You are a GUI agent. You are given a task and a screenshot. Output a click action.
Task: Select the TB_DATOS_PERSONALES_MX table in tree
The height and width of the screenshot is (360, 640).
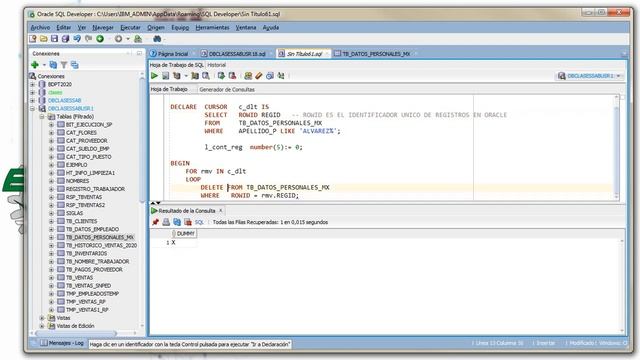[x=100, y=237]
